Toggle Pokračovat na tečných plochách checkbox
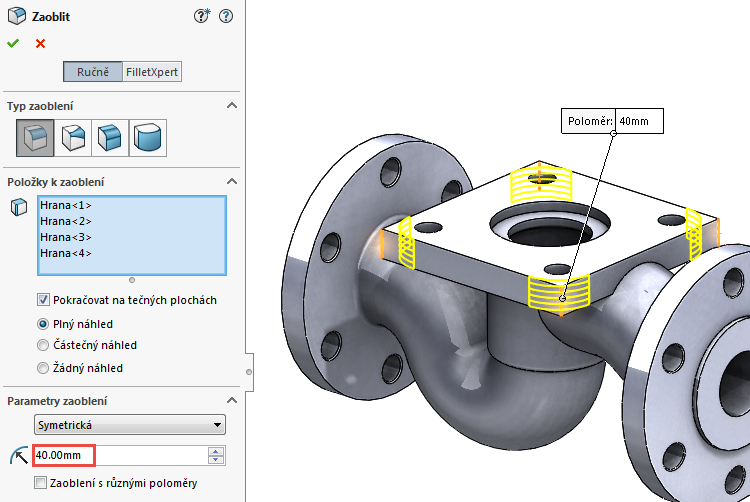Screen dimensions: 750x502 point(43,300)
